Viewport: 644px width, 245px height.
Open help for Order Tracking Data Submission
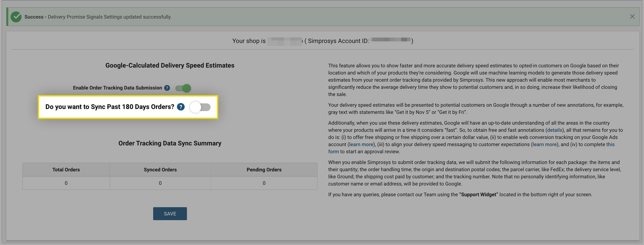tap(167, 88)
